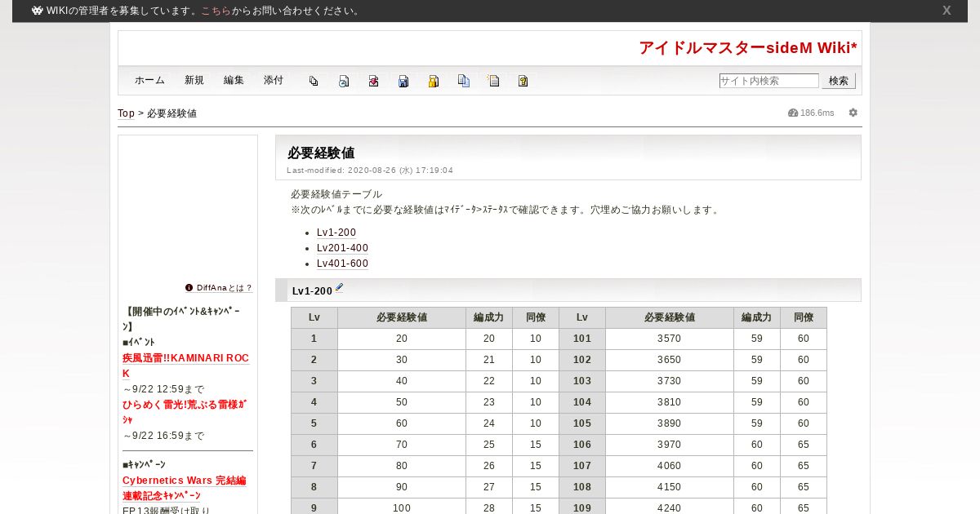
Task: Click the duplicate page copy icon
Action: (464, 81)
